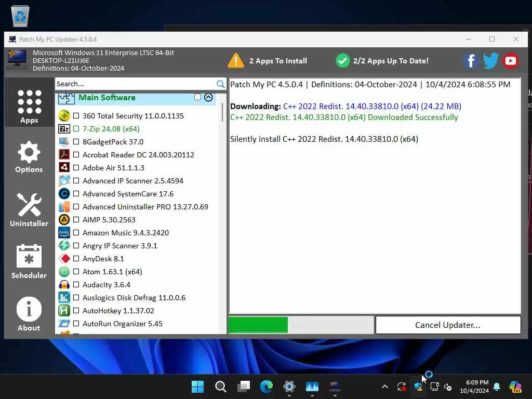The height and width of the screenshot is (399, 532).
Task: Check the AutoRun Organizer checkbox
Action: click(x=76, y=324)
